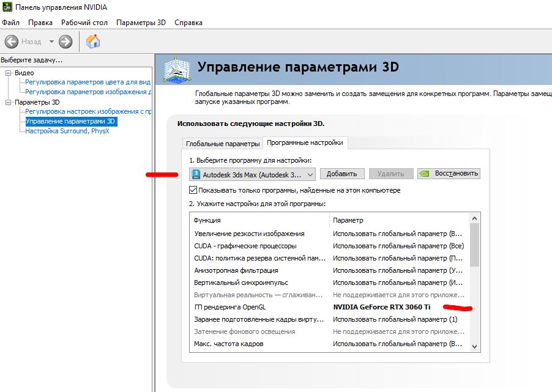Select CUDA: политика резерва системной памяти row
552x392 pixels.
[329, 258]
